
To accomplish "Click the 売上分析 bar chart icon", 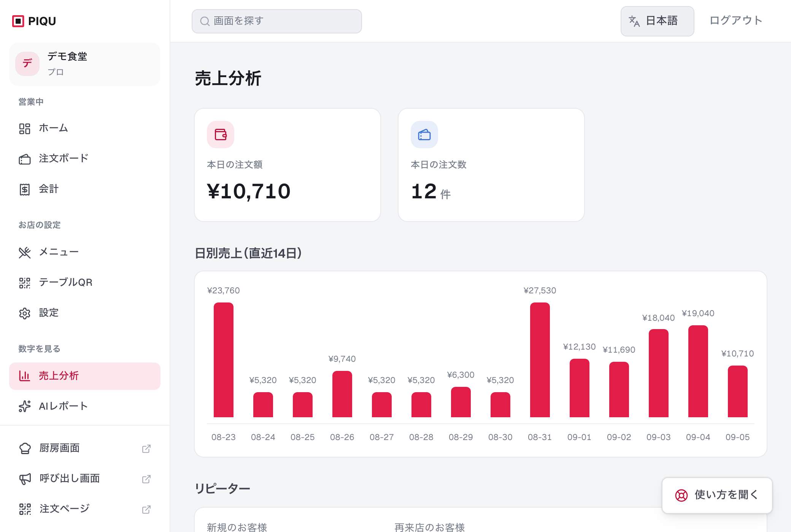I will click(x=25, y=376).
